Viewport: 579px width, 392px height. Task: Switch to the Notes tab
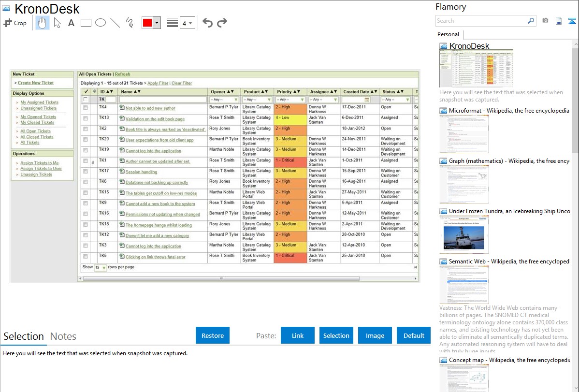[x=63, y=336]
